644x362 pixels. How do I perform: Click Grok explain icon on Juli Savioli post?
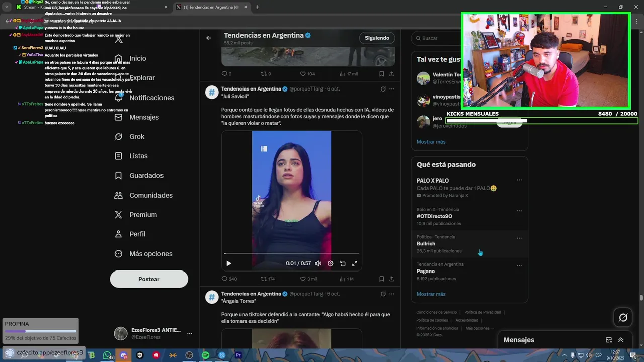pos(383,89)
